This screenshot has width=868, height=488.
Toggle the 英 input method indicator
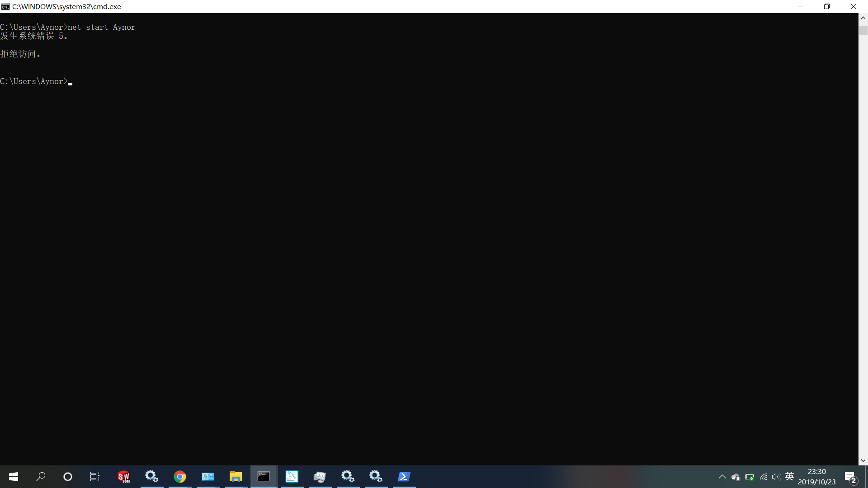(789, 477)
